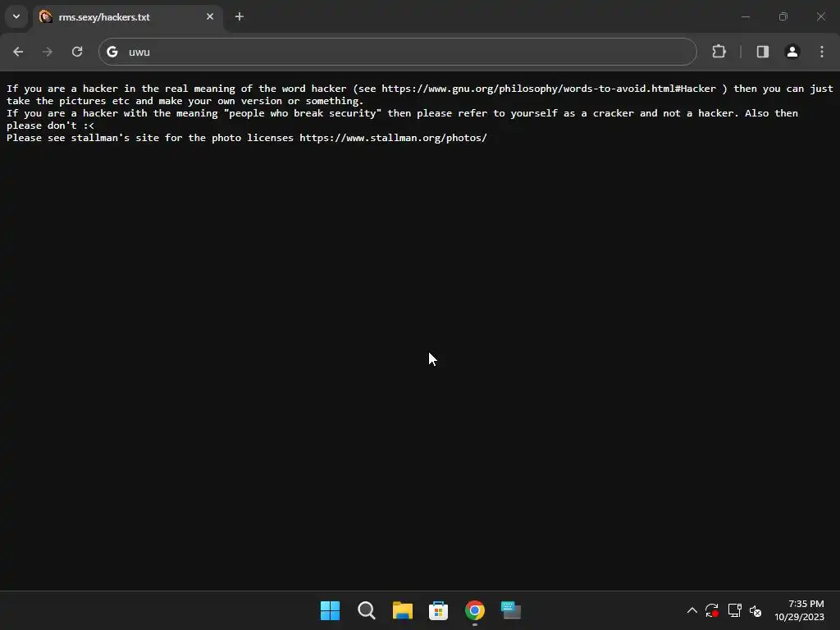Open the network status tray icon
The width and height of the screenshot is (840, 630).
734,610
